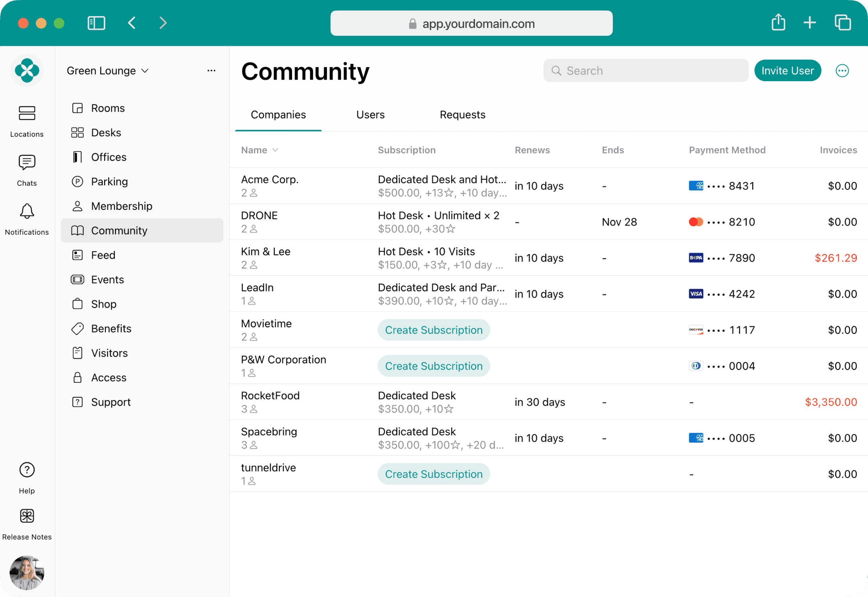
Task: Create Subscription for tunneldrive
Action: point(434,474)
